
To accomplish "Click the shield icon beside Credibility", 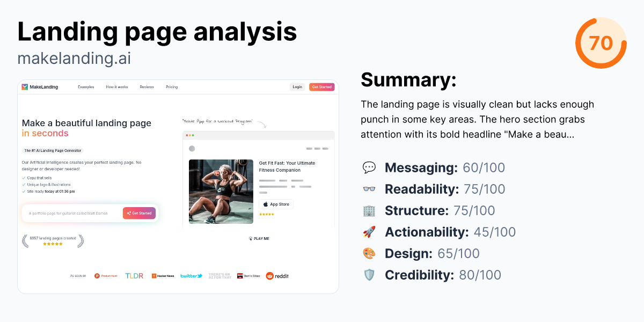I will [369, 275].
